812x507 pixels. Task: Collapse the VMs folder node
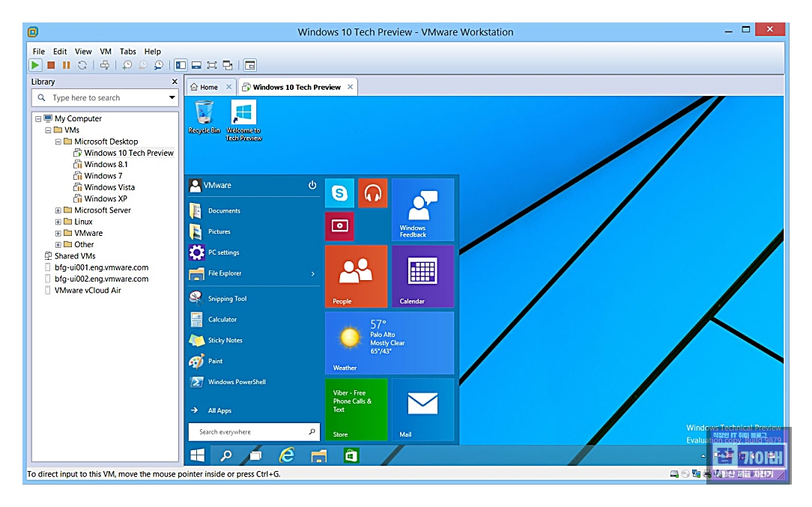48,130
